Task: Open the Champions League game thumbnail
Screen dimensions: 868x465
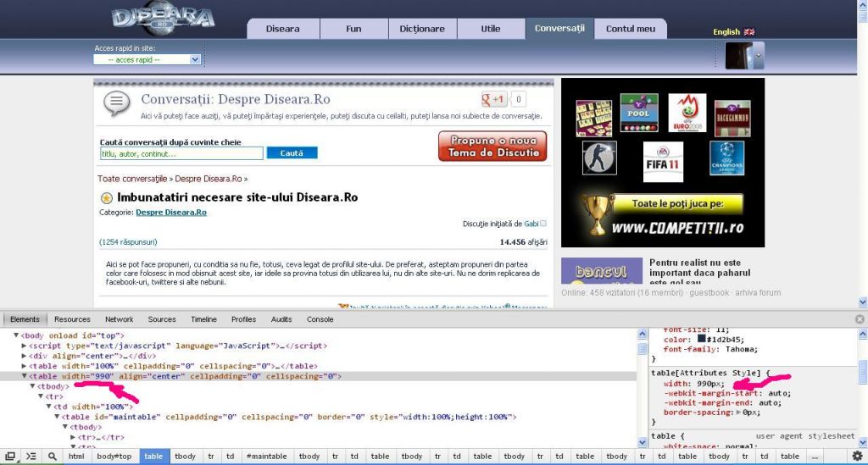Action: tap(726, 158)
